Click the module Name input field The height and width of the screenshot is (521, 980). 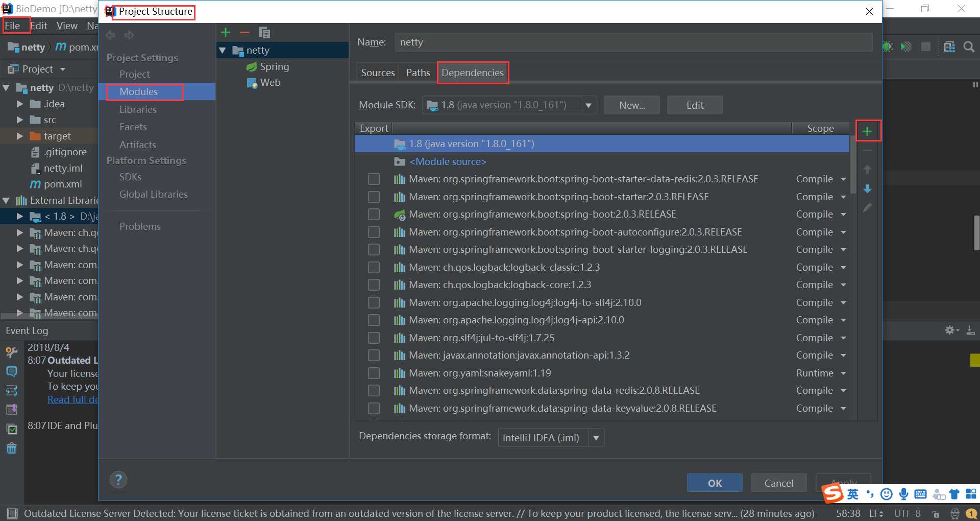point(633,42)
